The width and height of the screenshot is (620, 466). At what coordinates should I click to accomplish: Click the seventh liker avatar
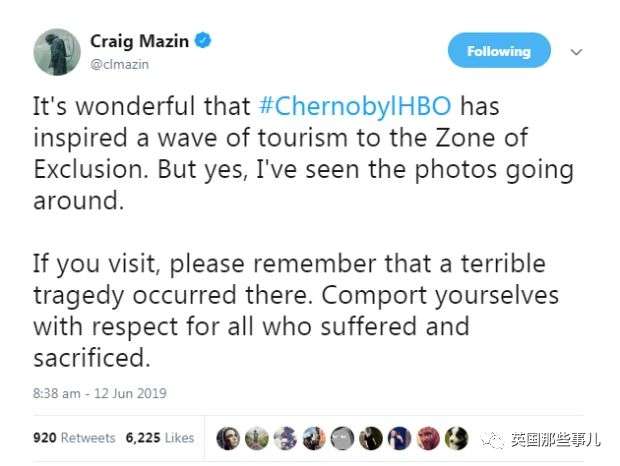click(400, 437)
